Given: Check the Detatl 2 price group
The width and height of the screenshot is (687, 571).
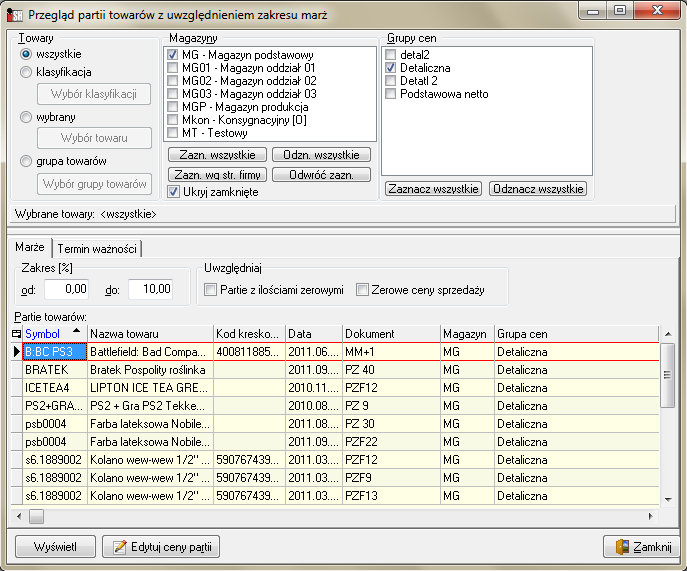Looking at the screenshot, I should [390, 81].
